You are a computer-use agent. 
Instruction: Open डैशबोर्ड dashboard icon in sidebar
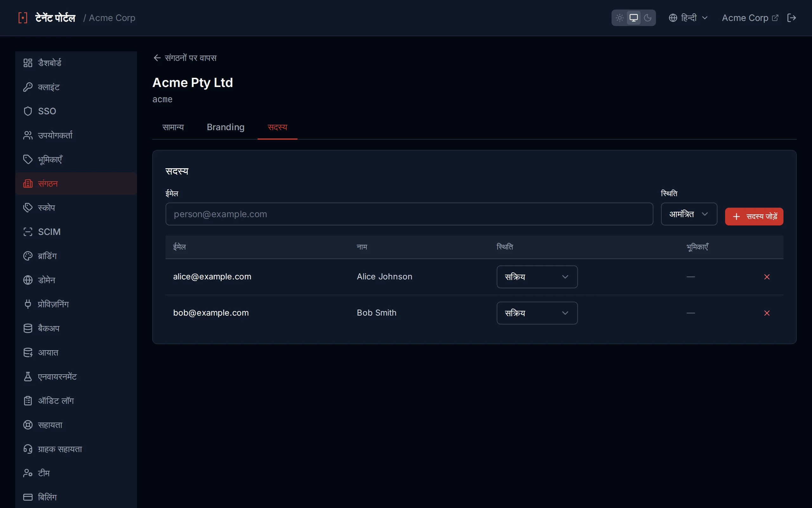coord(28,63)
